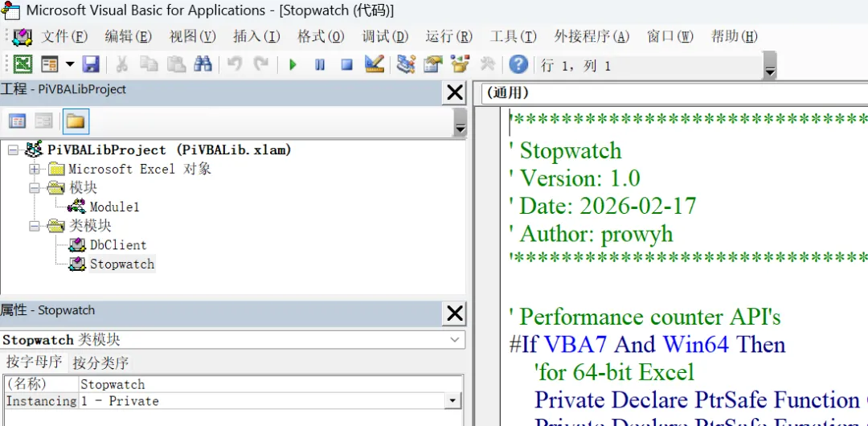The image size is (868, 426).
Task: Click the VBA menu bar class module icon
Action: coord(21,37)
